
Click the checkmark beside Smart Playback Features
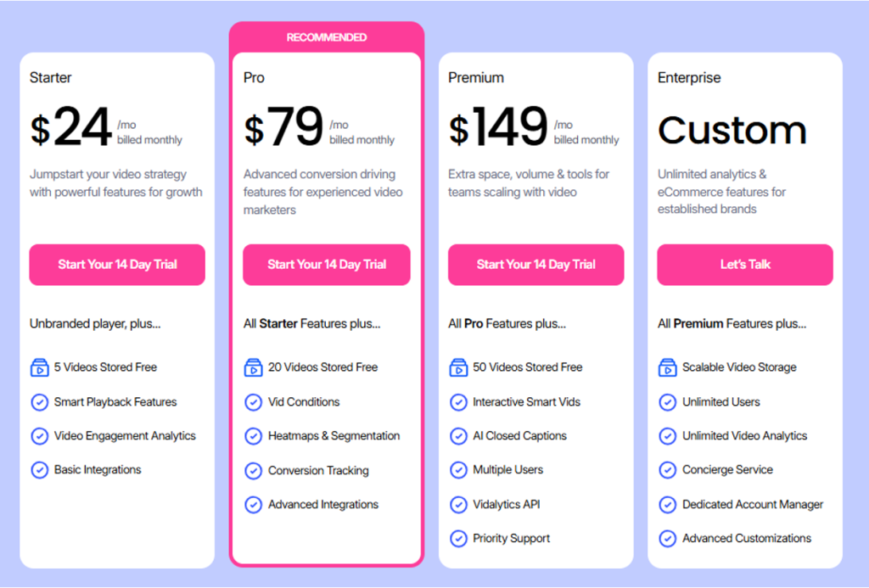pyautogui.click(x=39, y=402)
